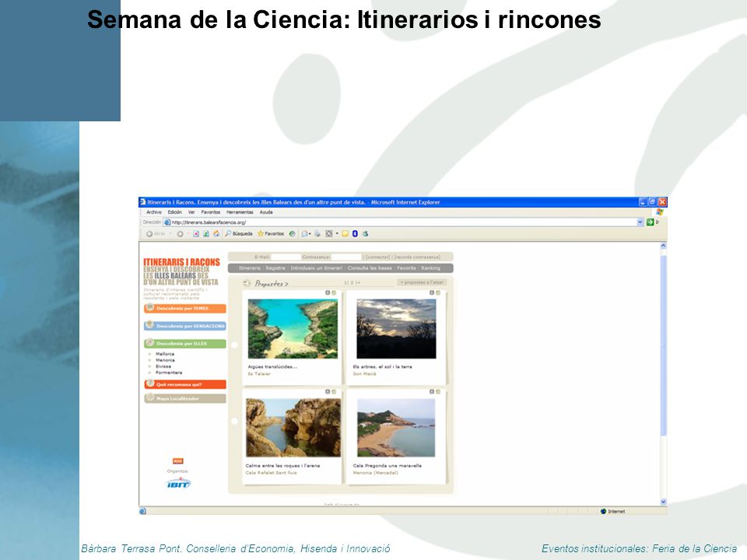Image resolution: width=747 pixels, height=560 pixels.
Task: Click the print toolbar icon
Action: (317, 234)
